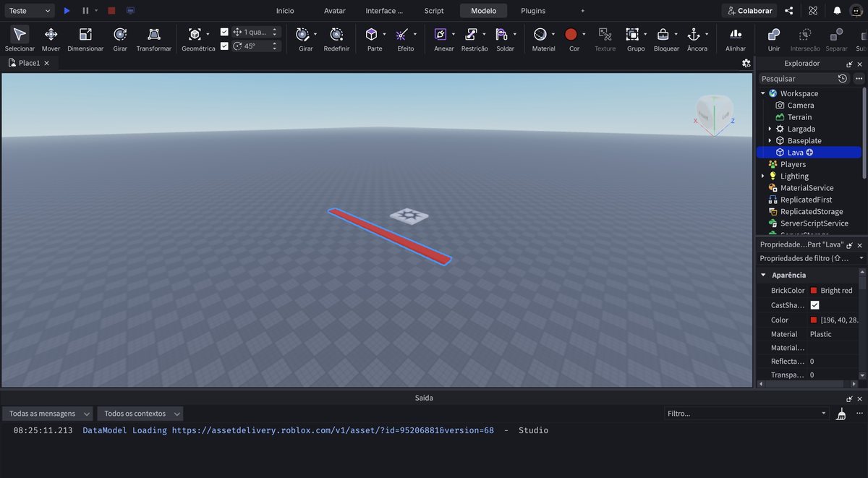Start playtest with Play button
Image resolution: width=868 pixels, height=478 pixels.
pyautogui.click(x=67, y=11)
